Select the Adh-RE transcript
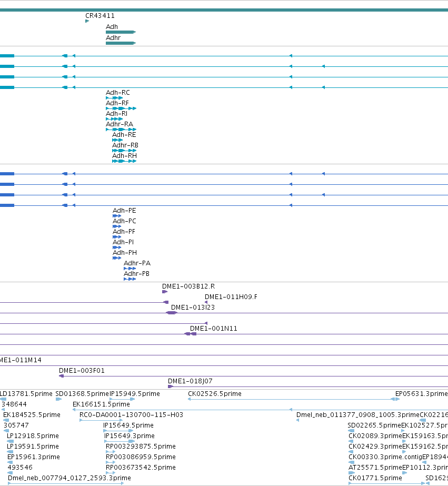The image size is (448, 486). 117,140
